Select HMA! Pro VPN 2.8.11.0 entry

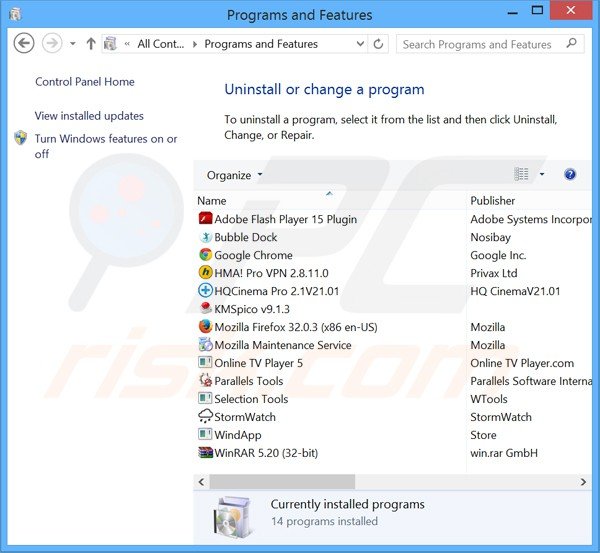pos(271,273)
